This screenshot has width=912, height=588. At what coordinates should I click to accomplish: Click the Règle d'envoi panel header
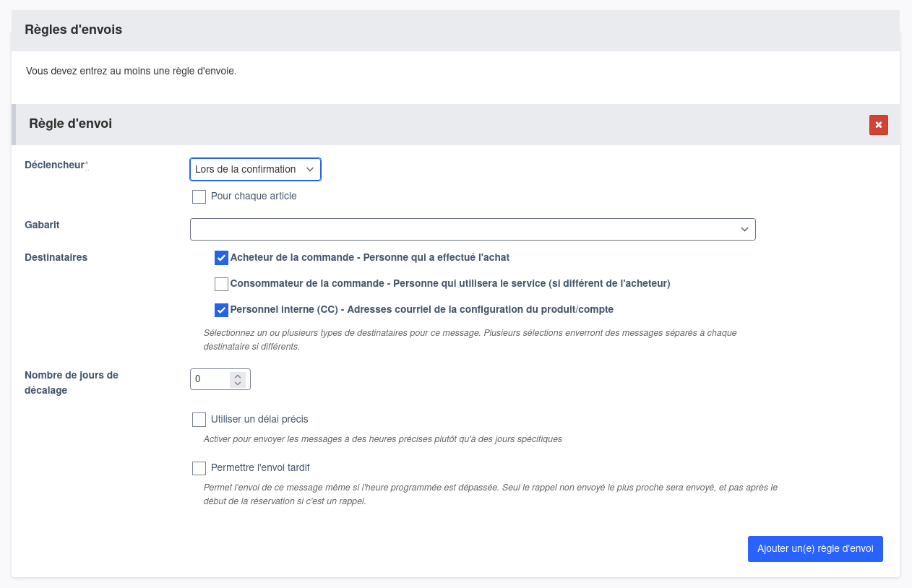coord(70,124)
